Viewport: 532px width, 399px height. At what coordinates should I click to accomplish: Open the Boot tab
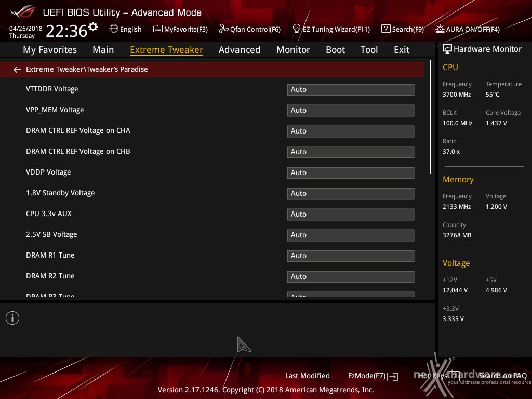coord(335,50)
